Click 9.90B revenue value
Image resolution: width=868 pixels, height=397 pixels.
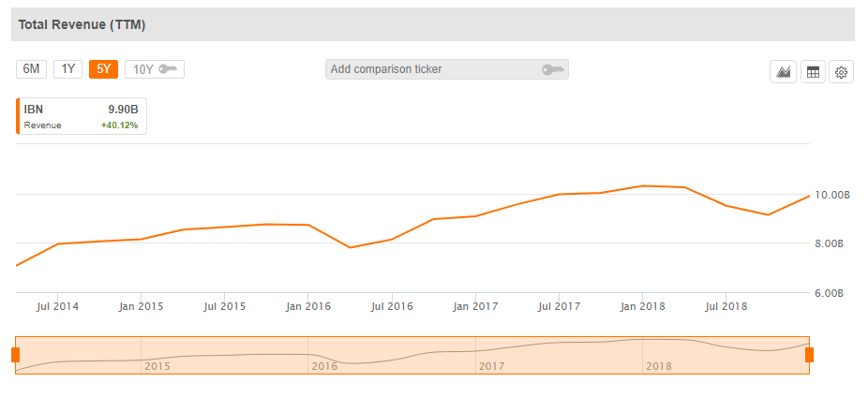click(123, 110)
